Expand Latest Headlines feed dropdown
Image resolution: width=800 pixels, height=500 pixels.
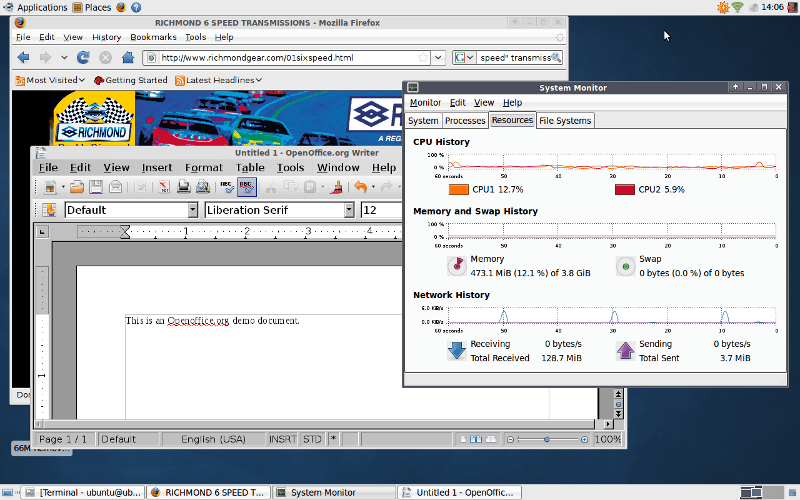click(x=218, y=80)
